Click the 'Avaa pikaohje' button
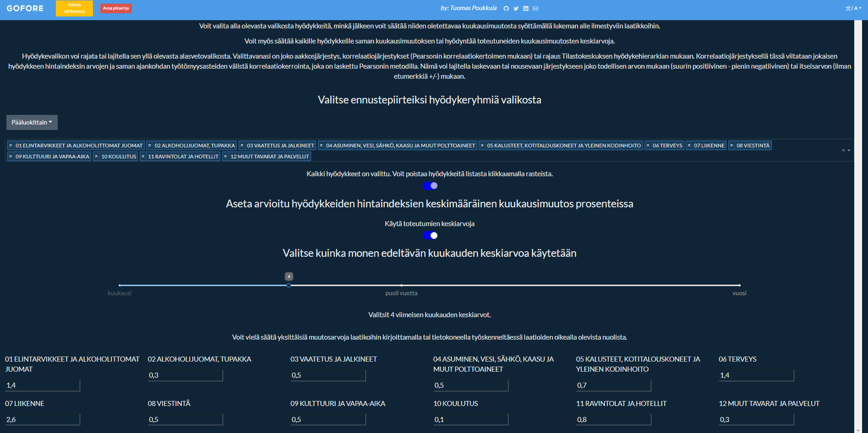Viewport: 868px width, 433px height. pyautogui.click(x=116, y=8)
